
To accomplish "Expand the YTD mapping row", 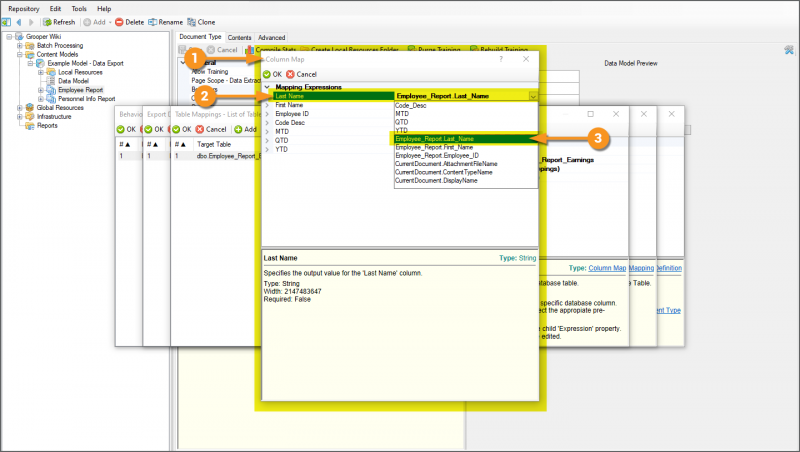I will pos(267,149).
